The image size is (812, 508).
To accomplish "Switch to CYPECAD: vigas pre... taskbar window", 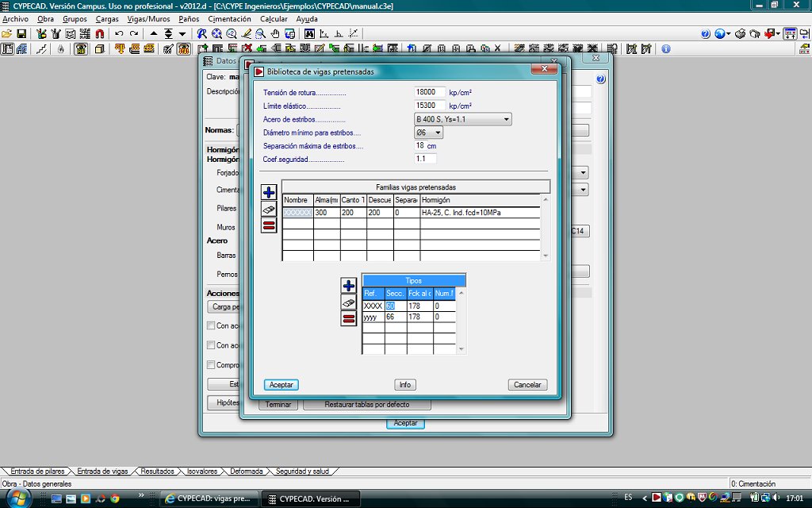I will 208,498.
